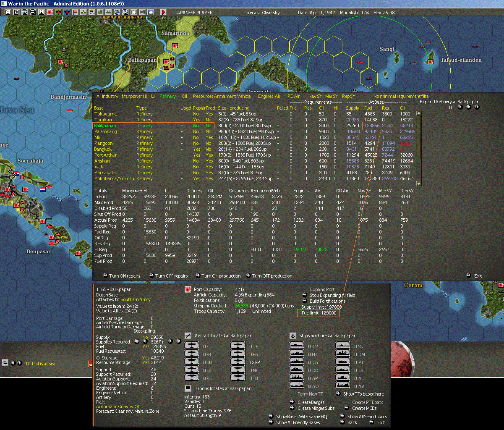The height and width of the screenshot is (430, 504).
Task: Select the red plane on blue icon
Action: (67, 12)
